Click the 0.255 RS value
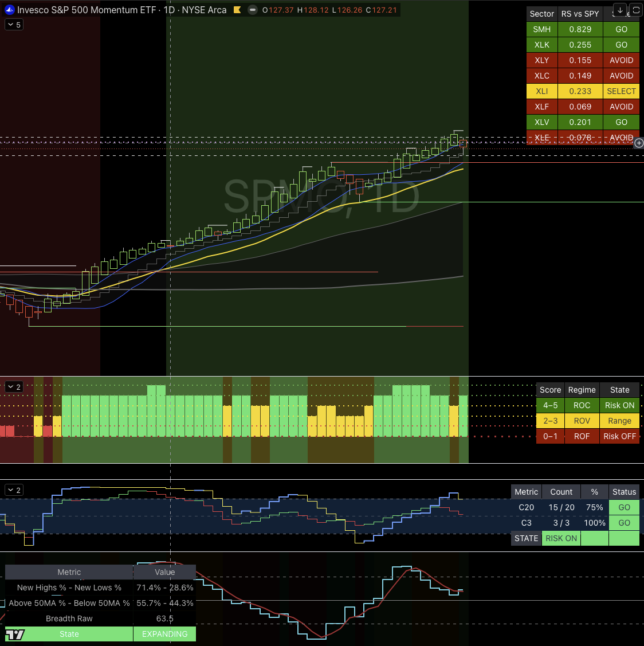The height and width of the screenshot is (646, 644). coord(580,45)
